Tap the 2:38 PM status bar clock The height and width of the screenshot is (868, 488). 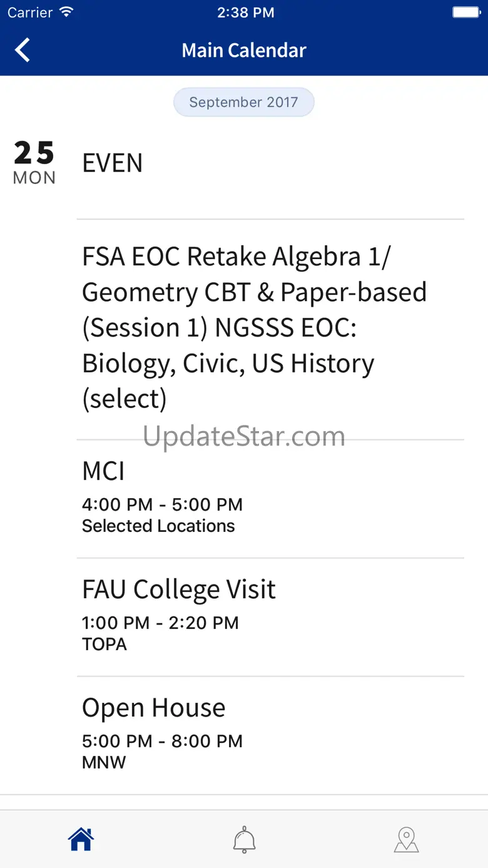[245, 13]
